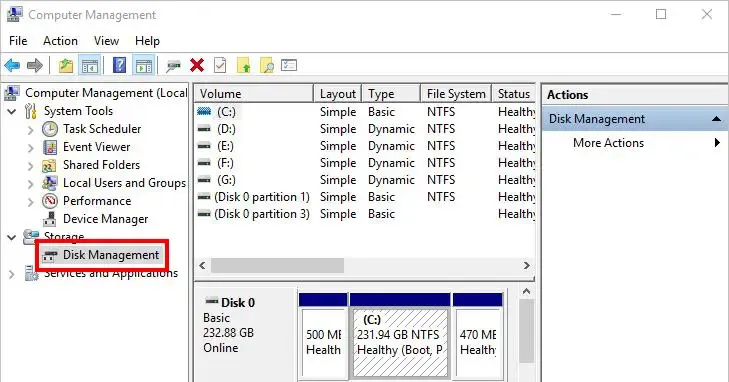
Task: Click the System Tools icon in tree
Action: point(31,111)
